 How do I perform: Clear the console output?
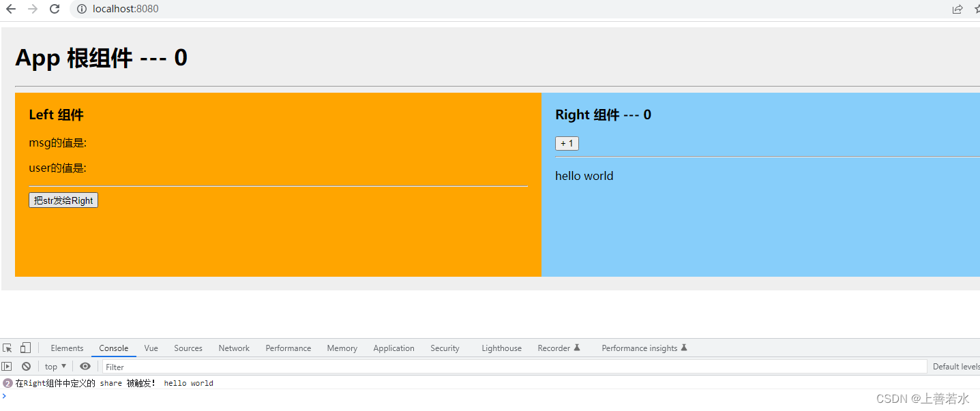[26, 366]
